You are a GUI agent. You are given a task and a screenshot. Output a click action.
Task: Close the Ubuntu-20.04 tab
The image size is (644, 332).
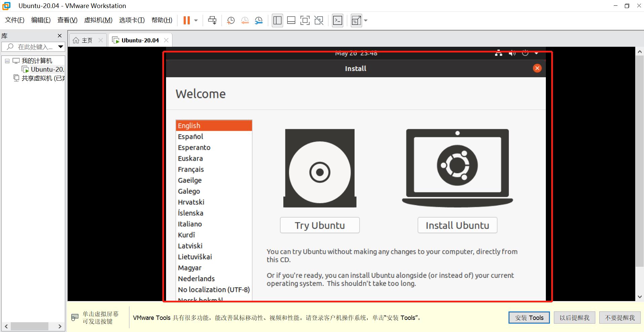[166, 40]
